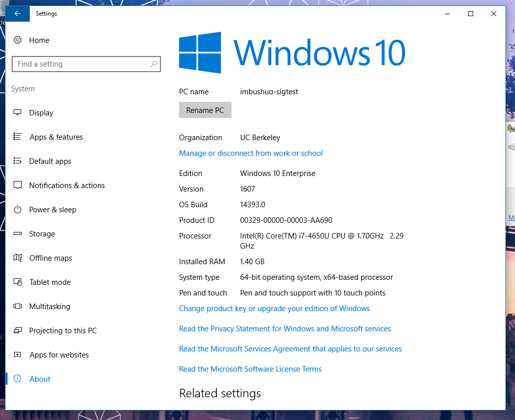Click the gear icon next to Home
Image resolution: width=515 pixels, height=420 pixels.
(18, 40)
